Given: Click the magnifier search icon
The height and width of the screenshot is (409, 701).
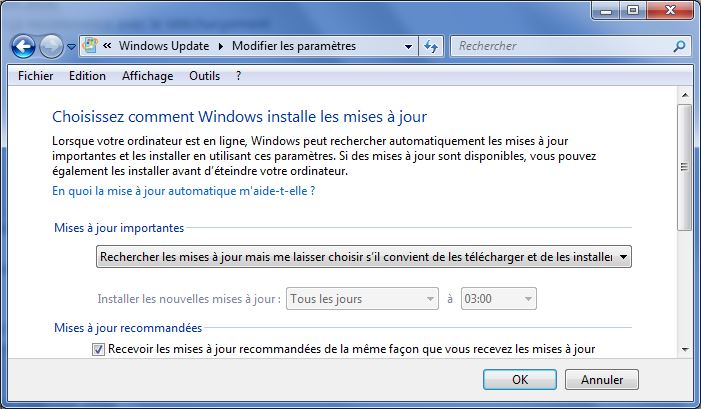Looking at the screenshot, I should [679, 46].
